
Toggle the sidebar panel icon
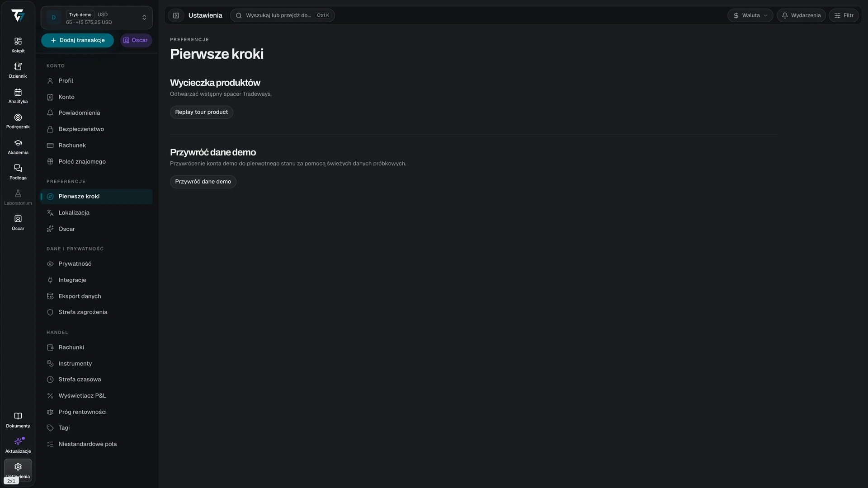point(176,15)
